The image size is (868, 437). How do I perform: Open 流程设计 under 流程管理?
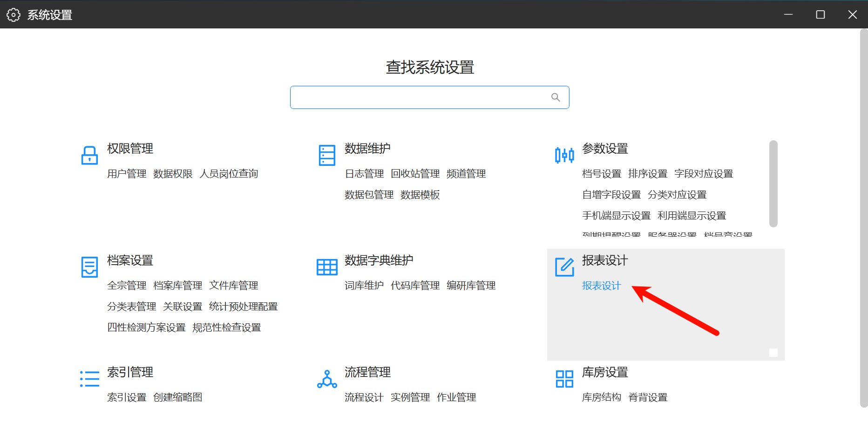pyautogui.click(x=364, y=397)
